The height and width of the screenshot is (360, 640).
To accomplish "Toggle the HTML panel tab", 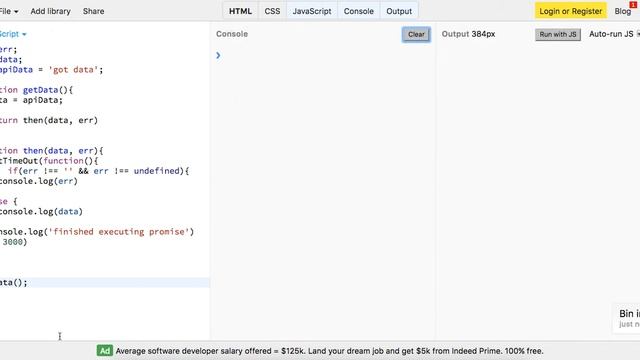I will click(240, 11).
